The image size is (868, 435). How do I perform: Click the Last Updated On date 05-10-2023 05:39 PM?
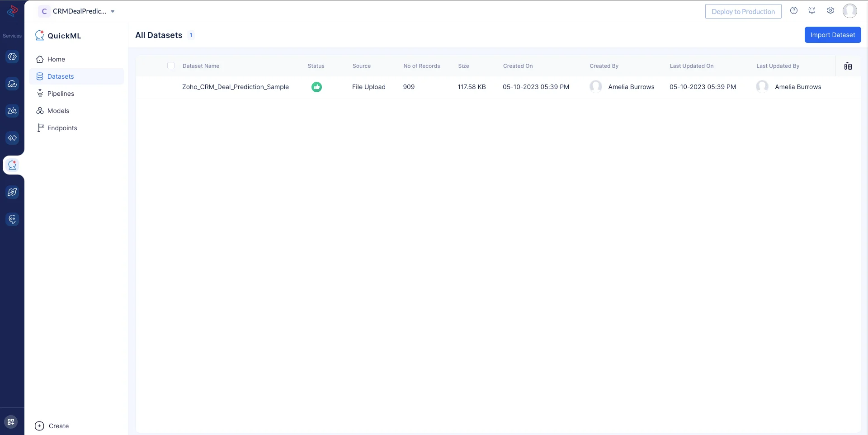(703, 87)
